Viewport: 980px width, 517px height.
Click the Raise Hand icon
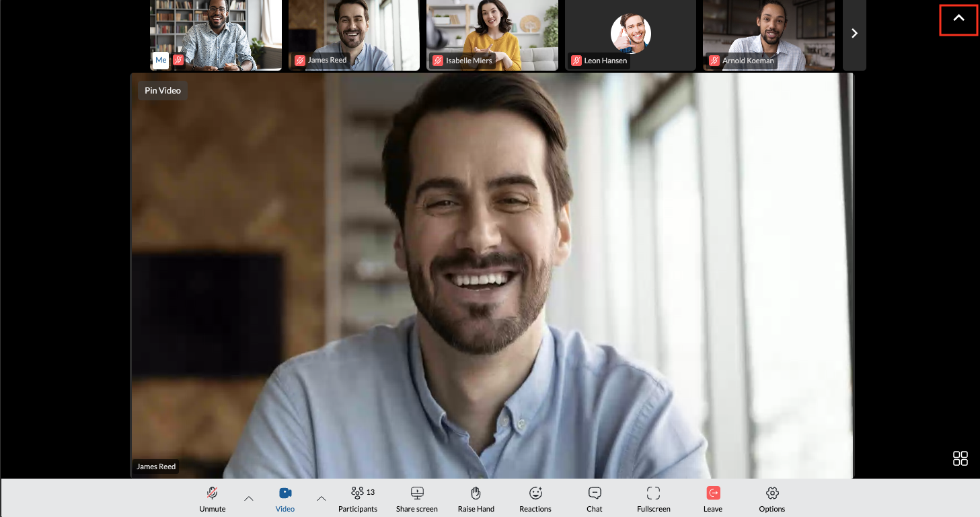click(476, 493)
